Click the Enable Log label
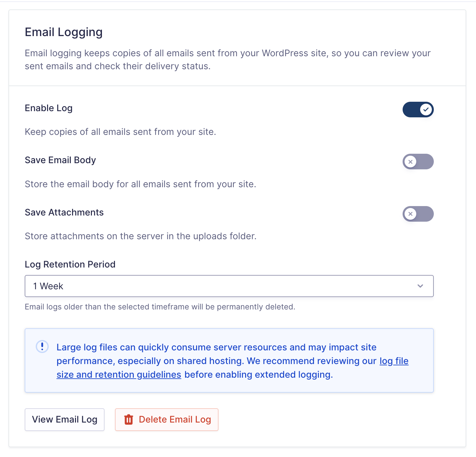476x457 pixels. click(x=49, y=108)
